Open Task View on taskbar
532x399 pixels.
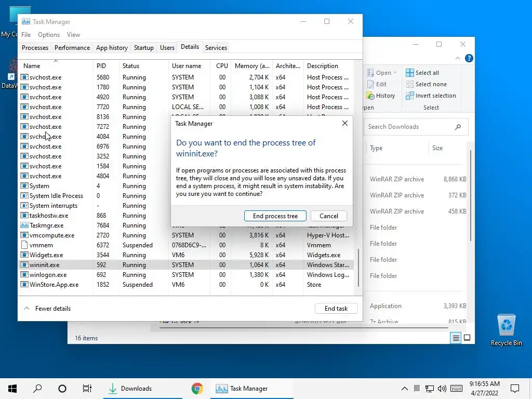(x=87, y=389)
